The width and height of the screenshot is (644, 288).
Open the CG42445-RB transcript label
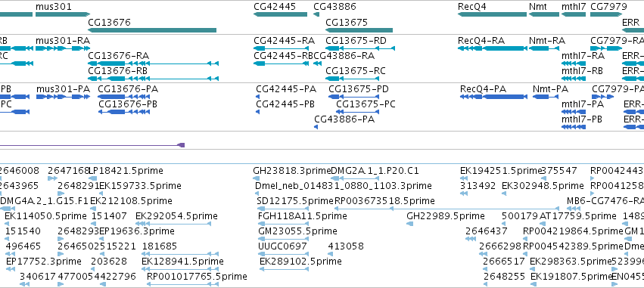tap(283, 56)
